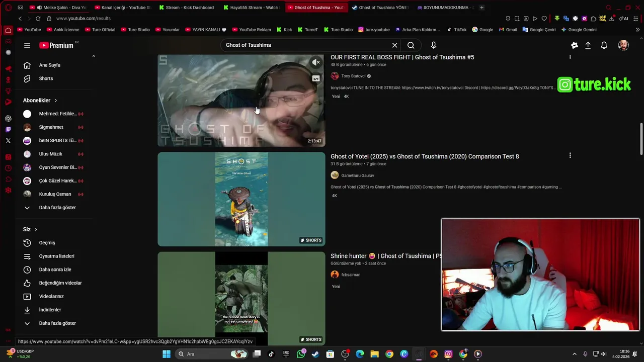Open X icon in Opera sidebar

(8, 141)
